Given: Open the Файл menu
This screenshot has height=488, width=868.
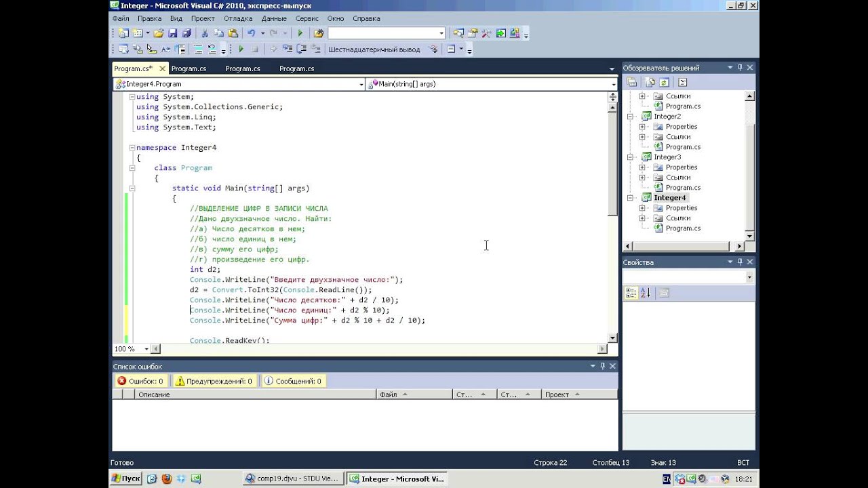Looking at the screenshot, I should pos(121,18).
